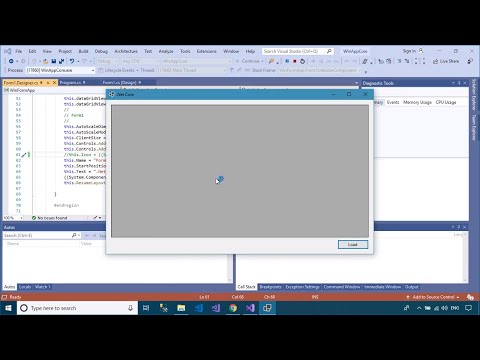Switch to the Immediate Window tab
Screen dimensions: 480x360
coord(382,287)
